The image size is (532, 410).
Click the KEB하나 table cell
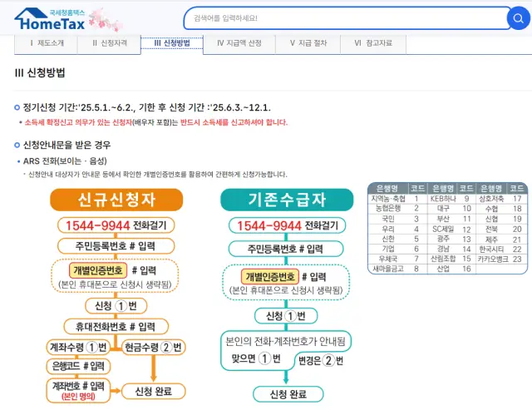point(443,199)
